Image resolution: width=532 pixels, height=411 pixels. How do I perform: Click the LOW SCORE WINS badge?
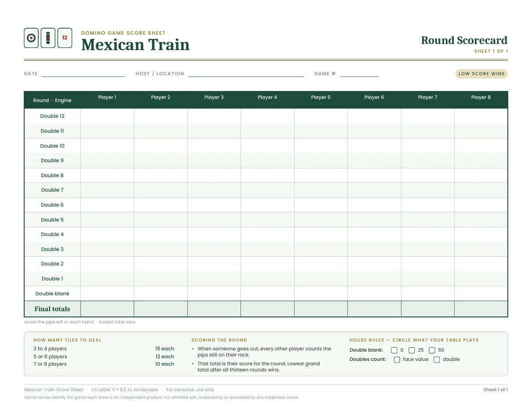(481, 74)
